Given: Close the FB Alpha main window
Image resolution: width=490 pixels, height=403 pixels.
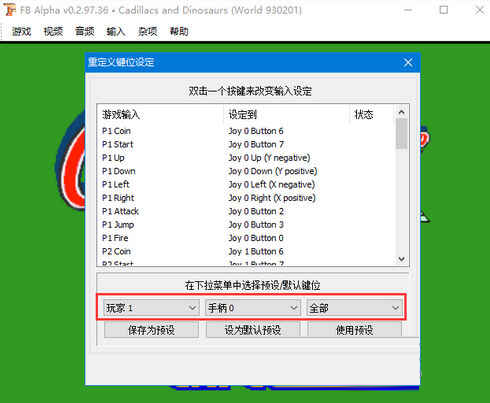Looking at the screenshot, I should coord(479,10).
